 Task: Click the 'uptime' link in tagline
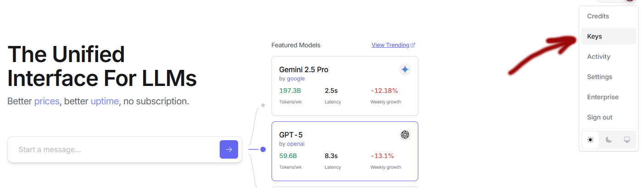(x=105, y=101)
